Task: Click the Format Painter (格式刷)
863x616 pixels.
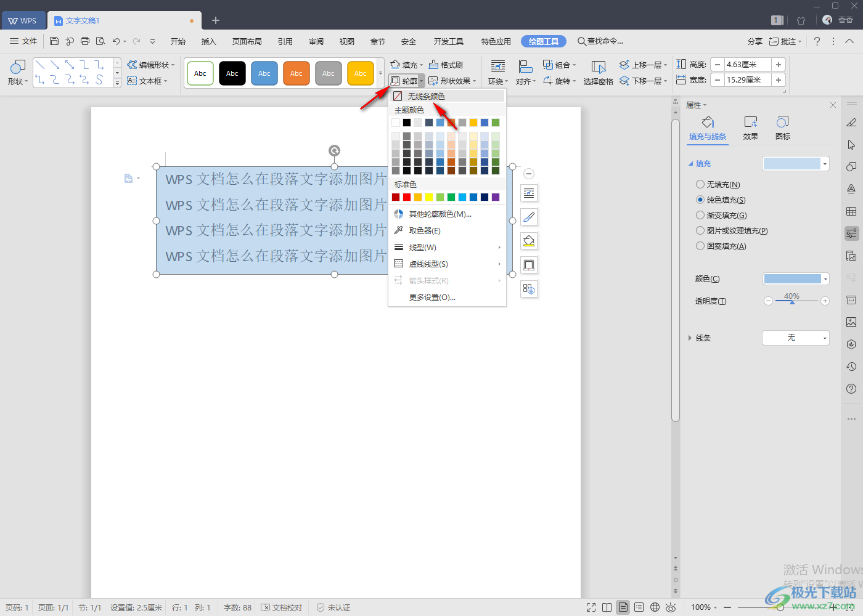Action: point(446,65)
